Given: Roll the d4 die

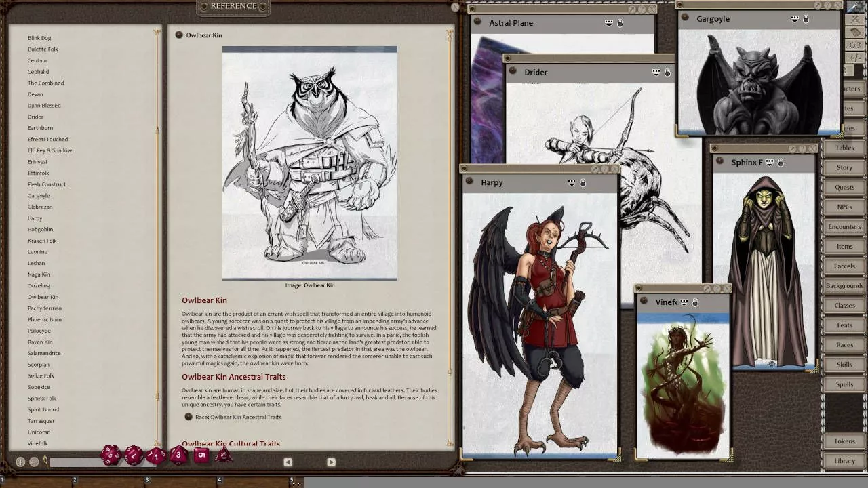Looking at the screenshot, I should point(223,455).
